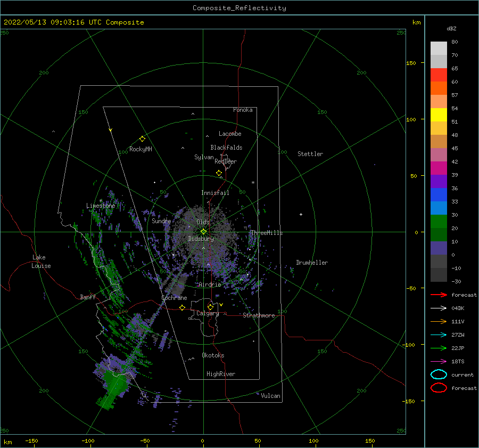Click the red forecast ellipse legend icon
This screenshot has height=448, width=479.
pos(439,388)
